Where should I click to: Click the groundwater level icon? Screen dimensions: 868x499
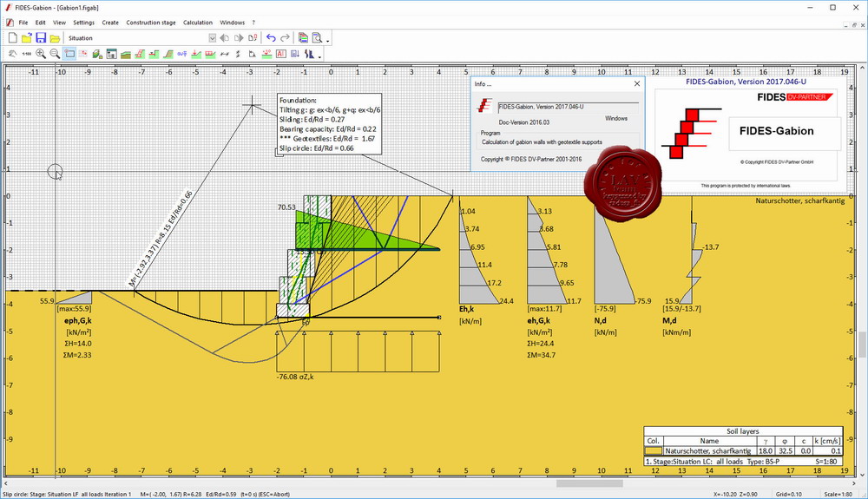[182, 54]
